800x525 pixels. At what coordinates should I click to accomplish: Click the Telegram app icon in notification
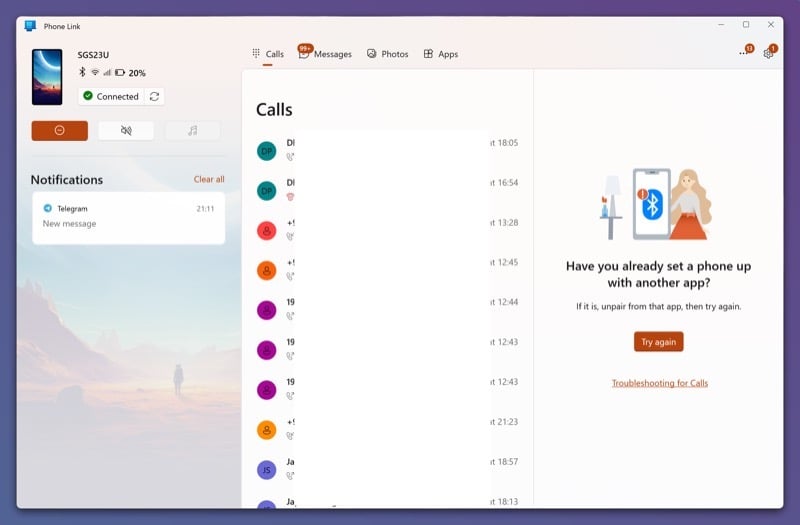click(47, 208)
